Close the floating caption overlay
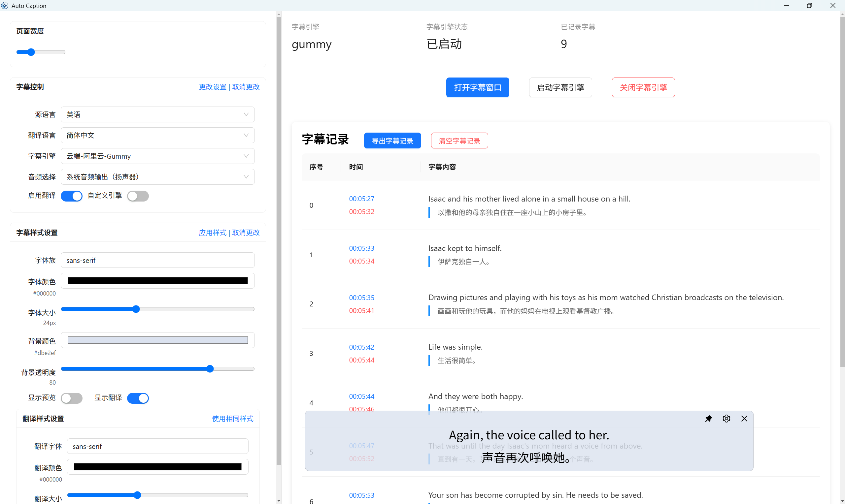Viewport: 845px width, 504px height. click(744, 419)
